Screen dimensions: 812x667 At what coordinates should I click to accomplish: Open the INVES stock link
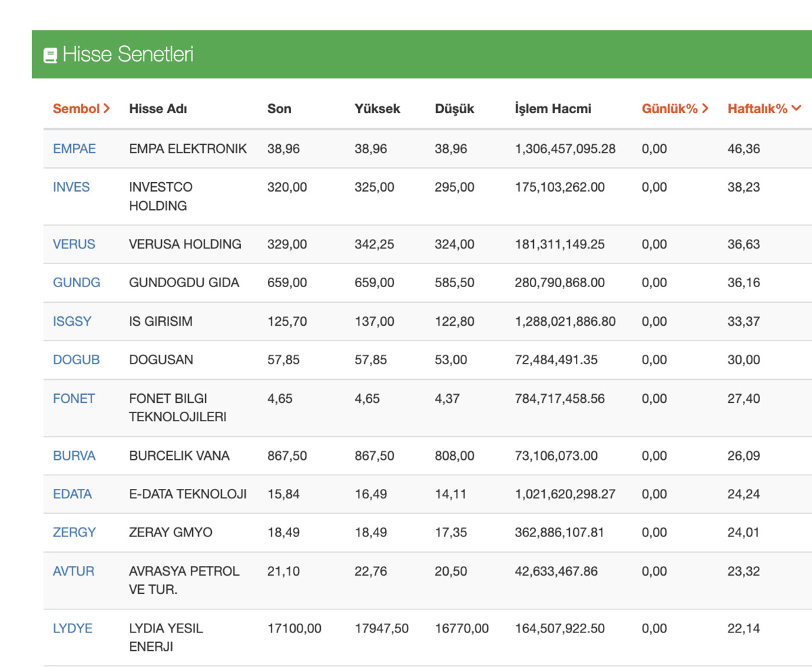[x=71, y=187]
